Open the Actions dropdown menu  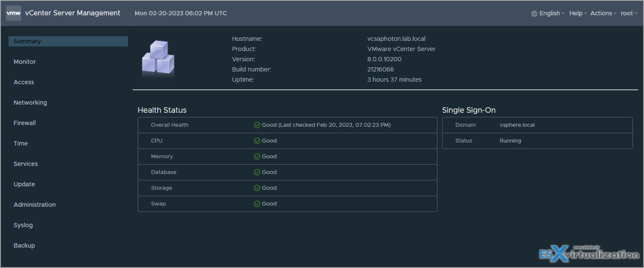603,13
